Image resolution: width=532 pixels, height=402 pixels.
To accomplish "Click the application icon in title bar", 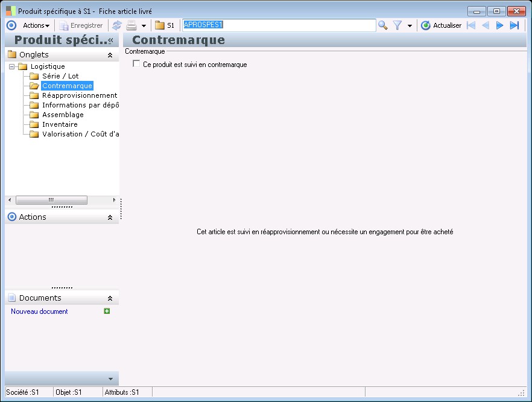I will point(11,11).
